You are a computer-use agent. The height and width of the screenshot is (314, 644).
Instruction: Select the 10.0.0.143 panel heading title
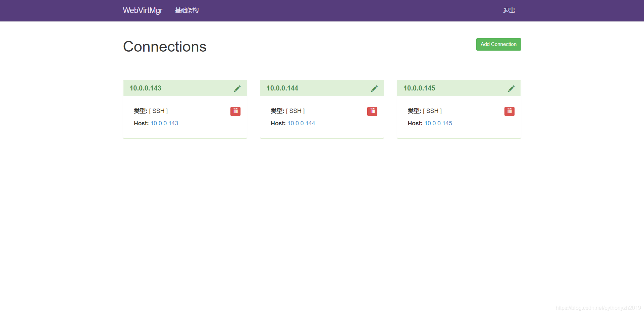click(x=146, y=88)
